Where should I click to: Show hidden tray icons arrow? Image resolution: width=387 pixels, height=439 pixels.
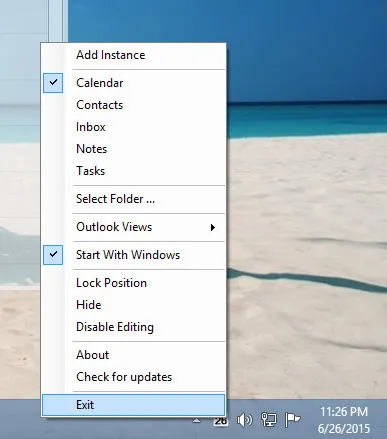point(197,421)
